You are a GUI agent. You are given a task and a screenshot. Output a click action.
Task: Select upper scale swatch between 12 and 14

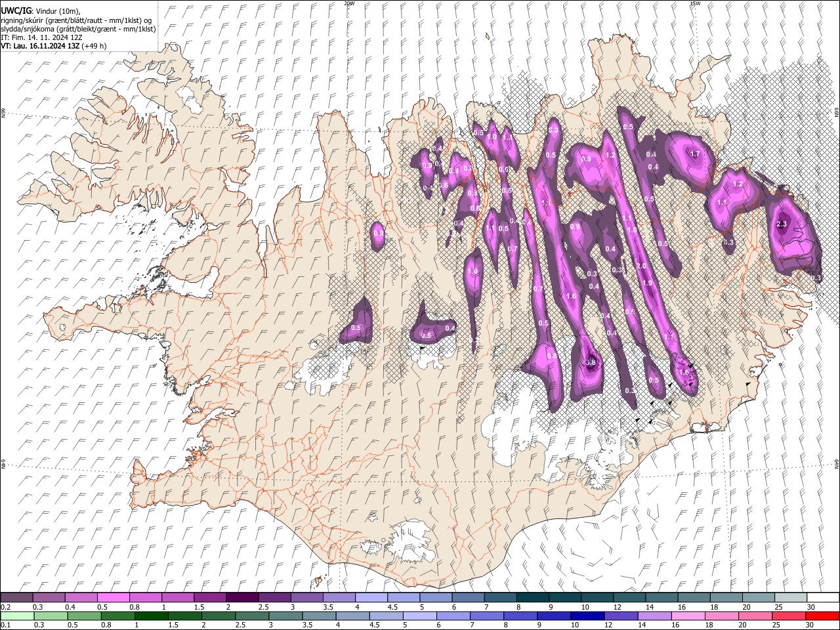[629, 597]
